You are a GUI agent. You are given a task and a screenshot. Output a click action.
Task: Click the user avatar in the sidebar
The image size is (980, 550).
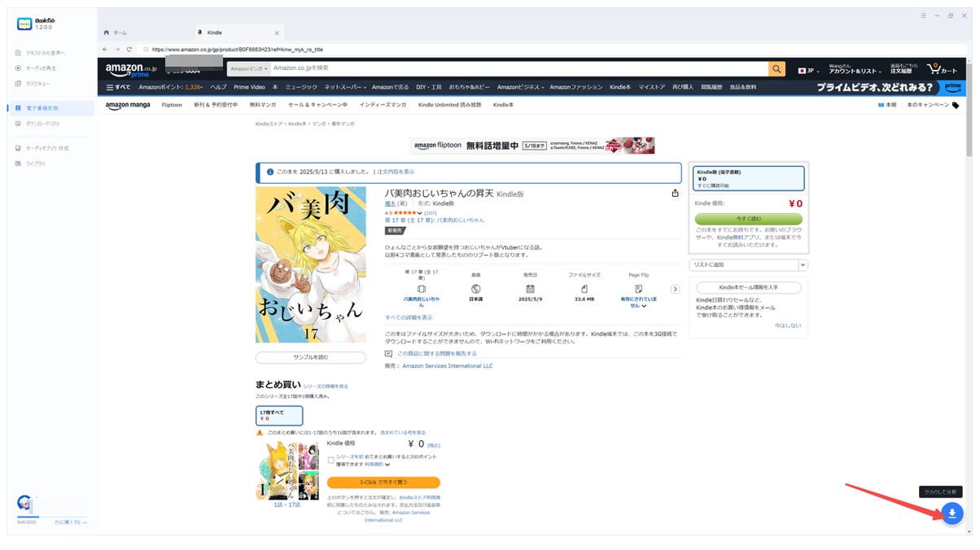(x=25, y=503)
